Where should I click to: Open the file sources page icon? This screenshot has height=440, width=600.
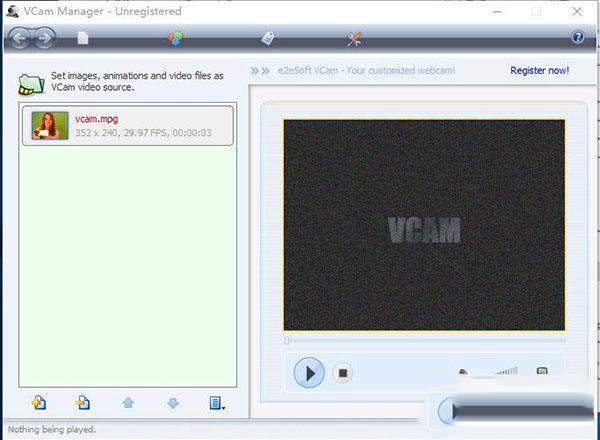[84, 38]
